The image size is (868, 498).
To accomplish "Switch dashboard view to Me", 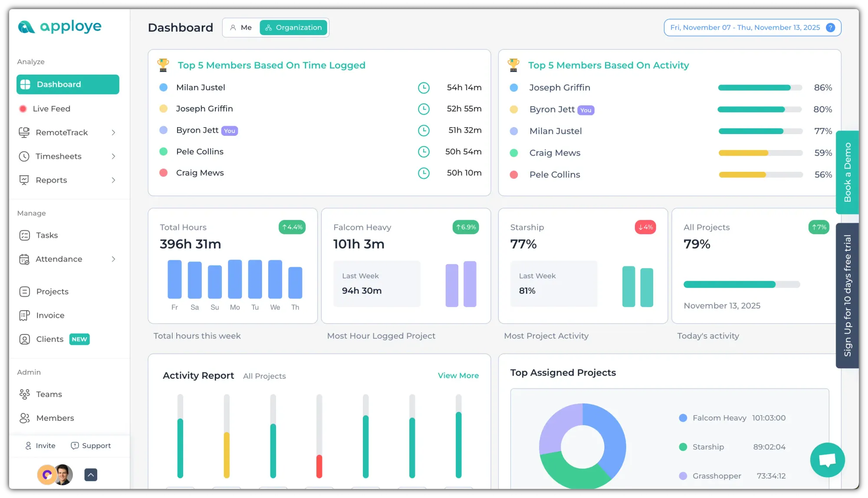I will click(x=241, y=28).
